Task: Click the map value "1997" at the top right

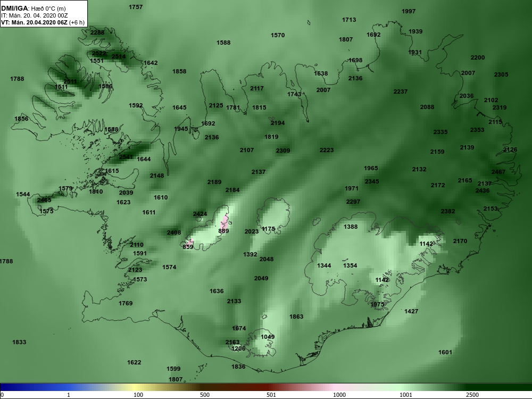Action: 409,11
